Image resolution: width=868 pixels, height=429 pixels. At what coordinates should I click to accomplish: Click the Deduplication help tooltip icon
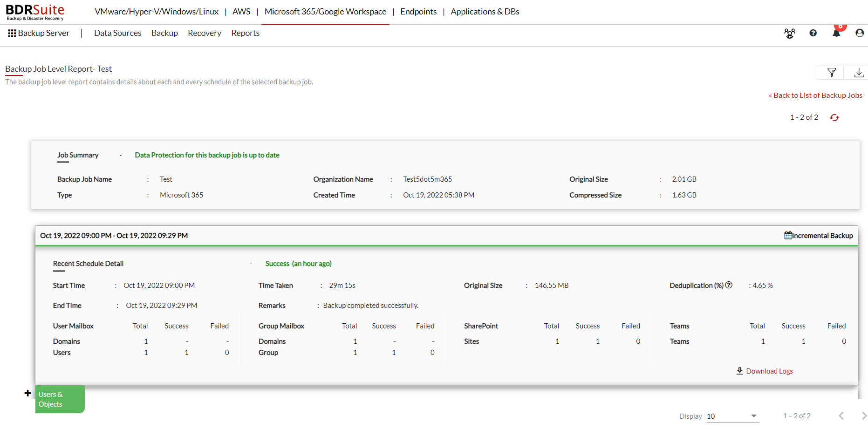point(729,285)
